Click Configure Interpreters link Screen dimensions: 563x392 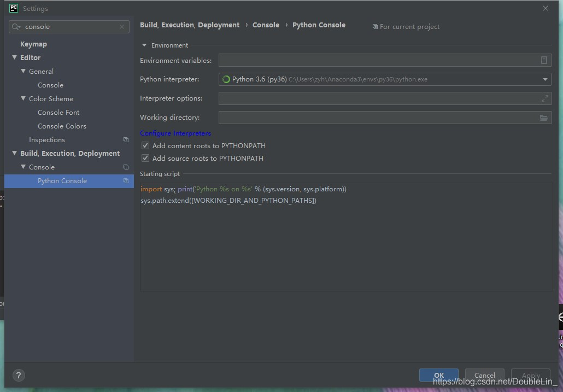coord(175,133)
